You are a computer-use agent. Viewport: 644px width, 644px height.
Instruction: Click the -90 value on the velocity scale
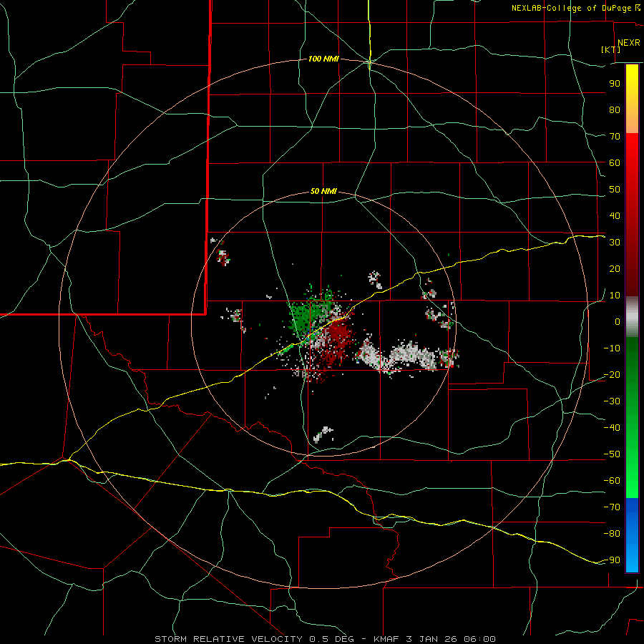[612, 560]
